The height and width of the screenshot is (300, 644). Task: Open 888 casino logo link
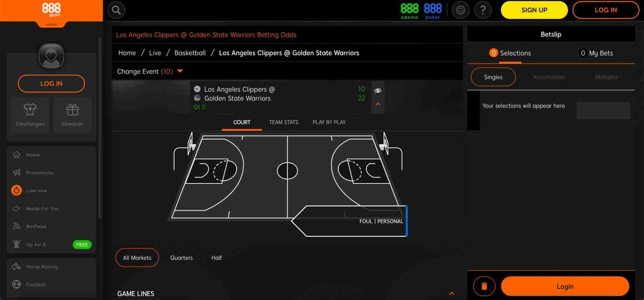[x=409, y=11]
